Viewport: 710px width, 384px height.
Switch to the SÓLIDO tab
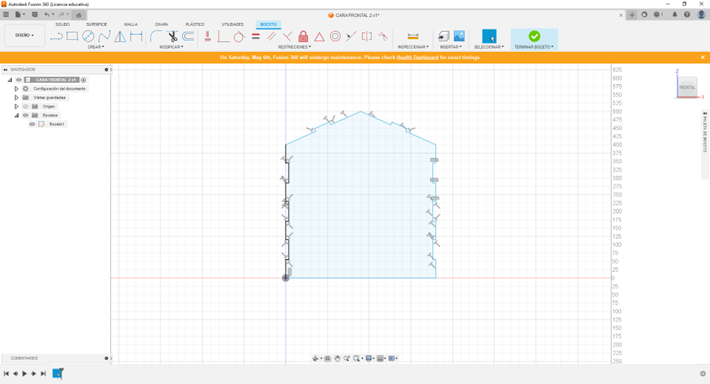(62, 24)
